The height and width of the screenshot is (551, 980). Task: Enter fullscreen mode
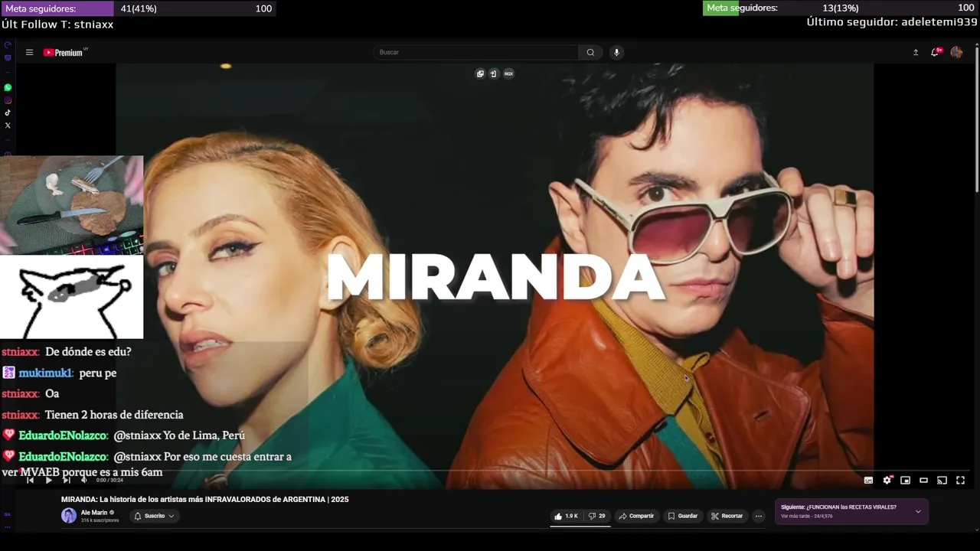[960, 481]
